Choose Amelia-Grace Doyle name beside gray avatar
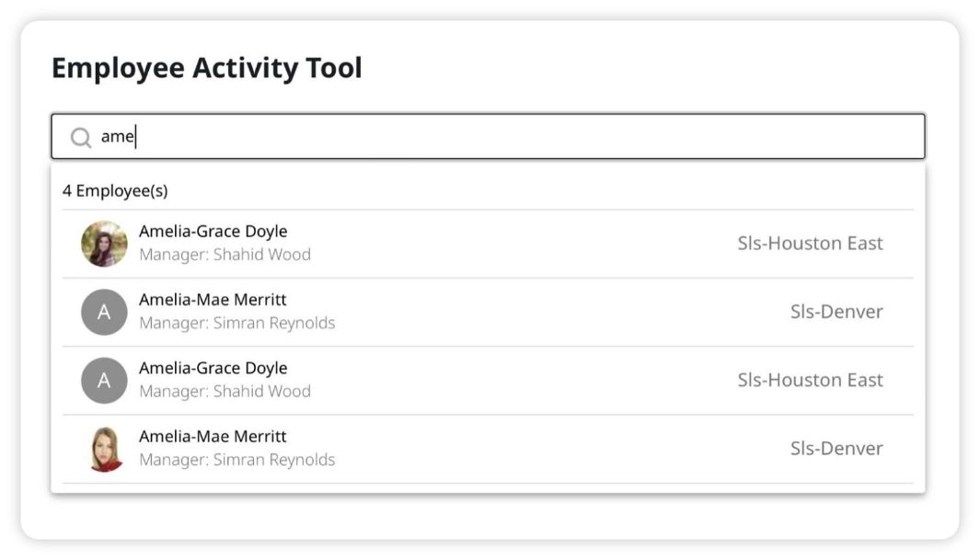 tap(213, 368)
